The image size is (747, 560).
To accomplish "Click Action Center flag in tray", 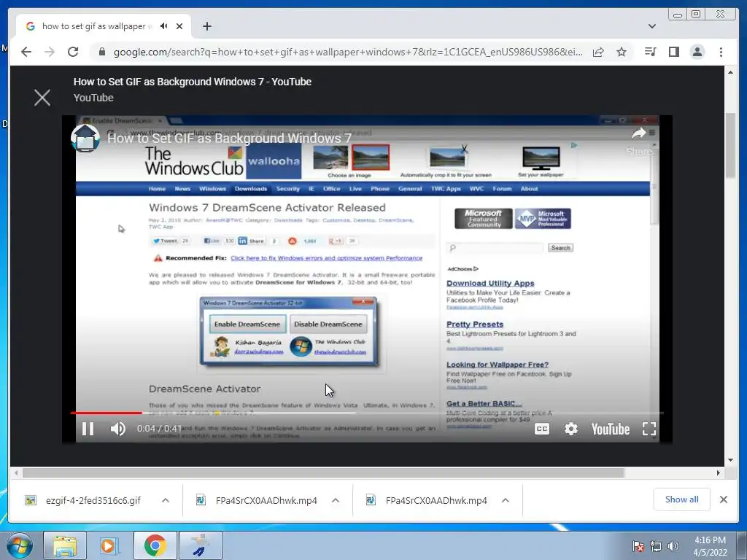I will 638,546.
